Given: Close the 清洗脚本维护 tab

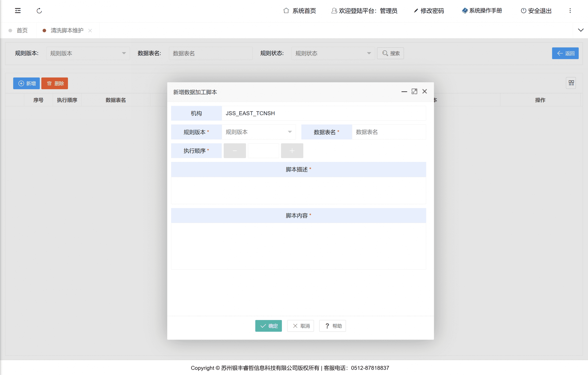Looking at the screenshot, I should (90, 31).
